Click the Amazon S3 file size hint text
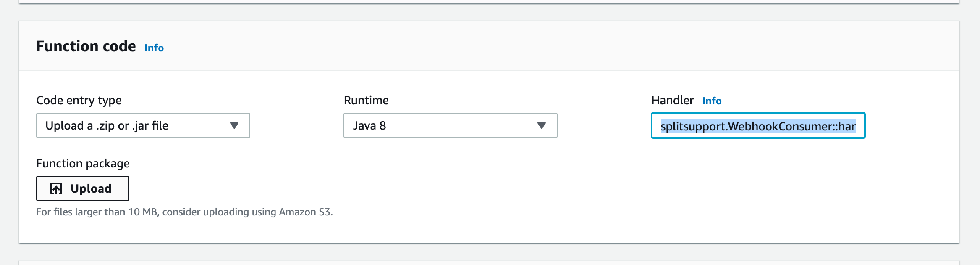This screenshot has height=265, width=980. pyautogui.click(x=184, y=212)
